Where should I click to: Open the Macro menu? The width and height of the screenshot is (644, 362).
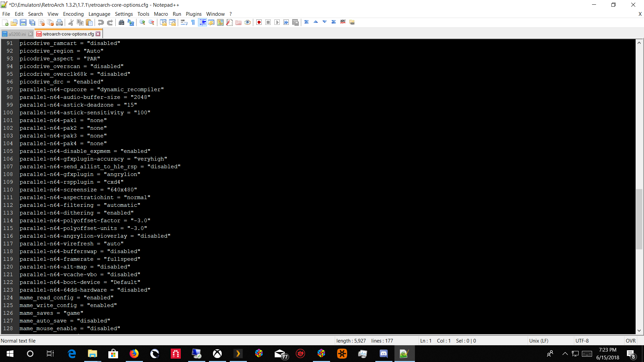161,14
